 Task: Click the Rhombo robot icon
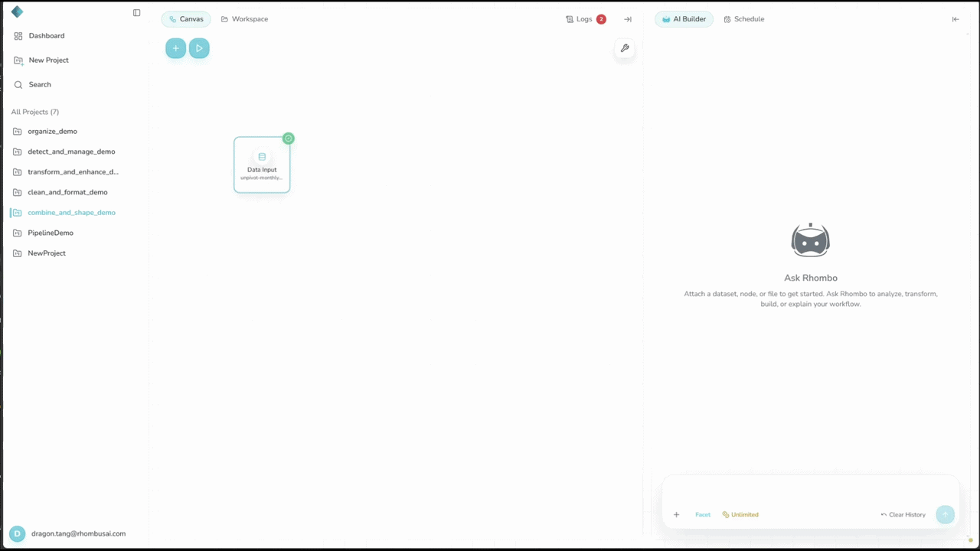pyautogui.click(x=810, y=240)
